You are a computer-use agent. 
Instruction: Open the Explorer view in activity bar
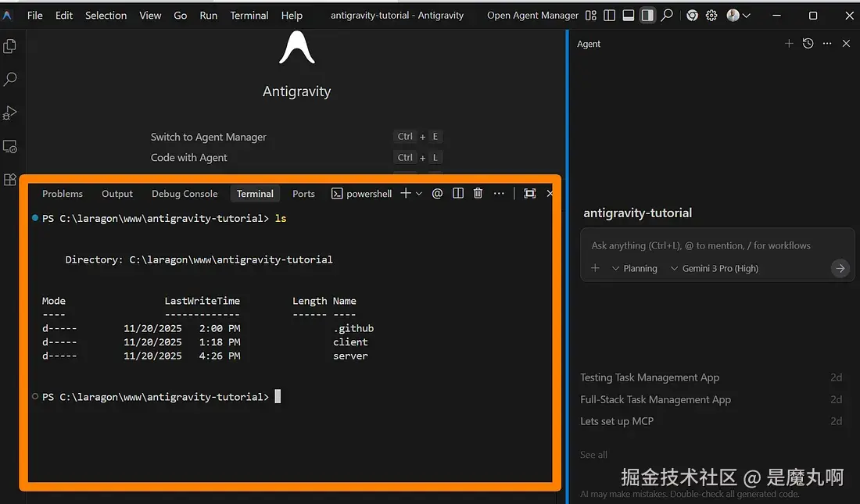click(x=10, y=47)
